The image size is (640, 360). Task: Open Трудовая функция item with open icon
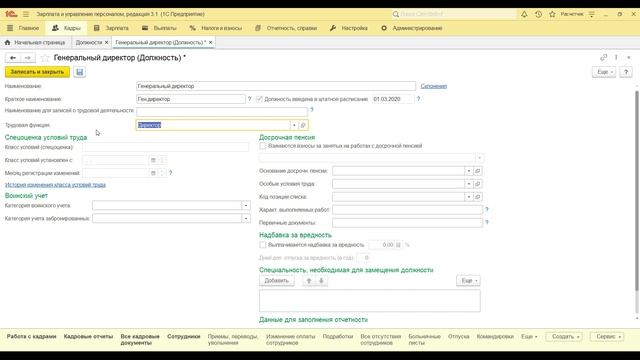[303, 125]
